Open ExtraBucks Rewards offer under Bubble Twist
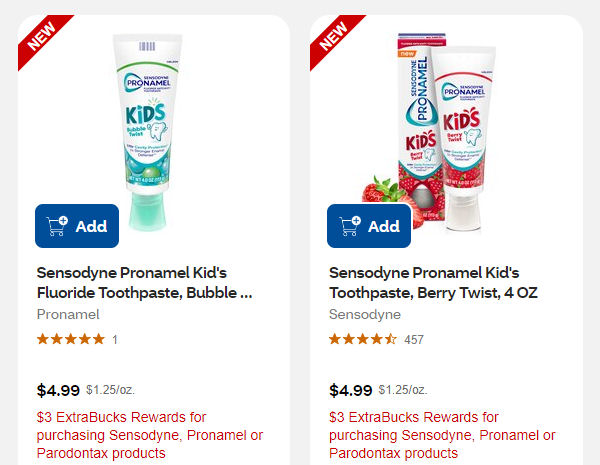Viewport: 600px width, 465px height. 150,435
